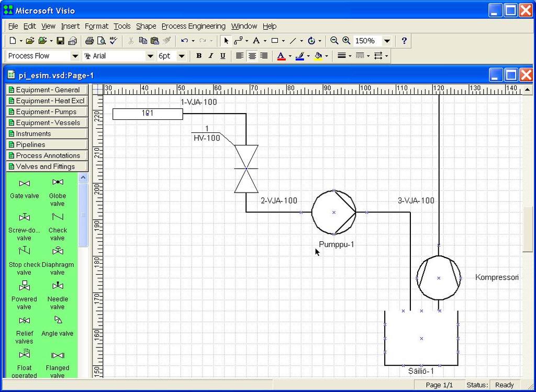Viewport: 536px width, 392px height.
Task: Apply the yellow fill color
Action: click(x=318, y=56)
